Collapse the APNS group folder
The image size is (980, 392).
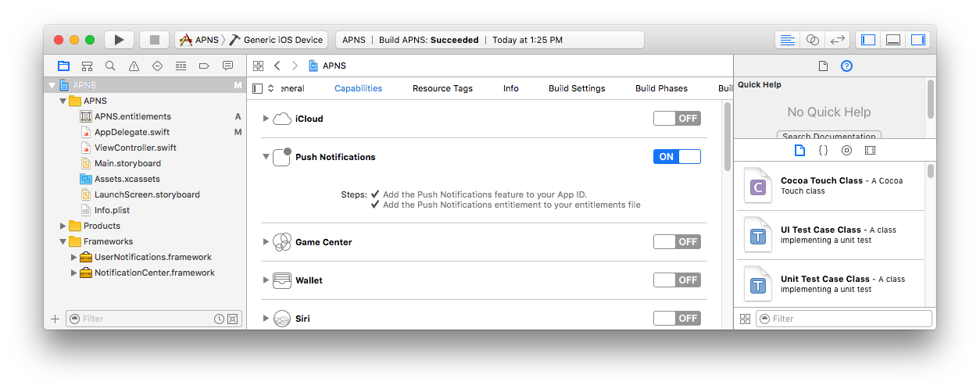63,101
